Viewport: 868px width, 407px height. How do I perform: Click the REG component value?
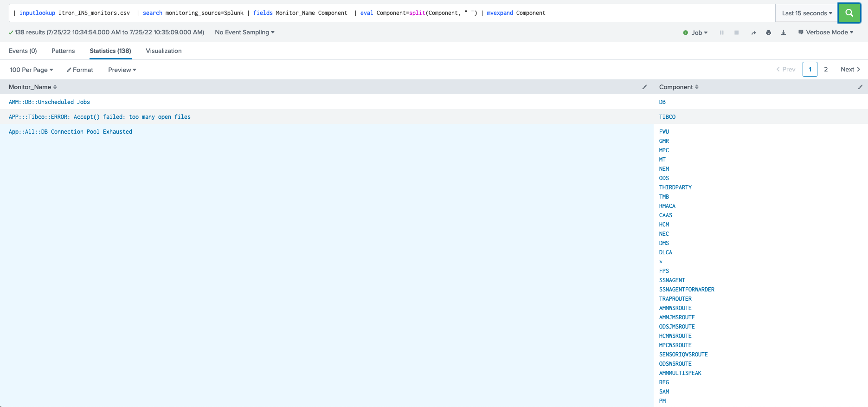coord(664,382)
